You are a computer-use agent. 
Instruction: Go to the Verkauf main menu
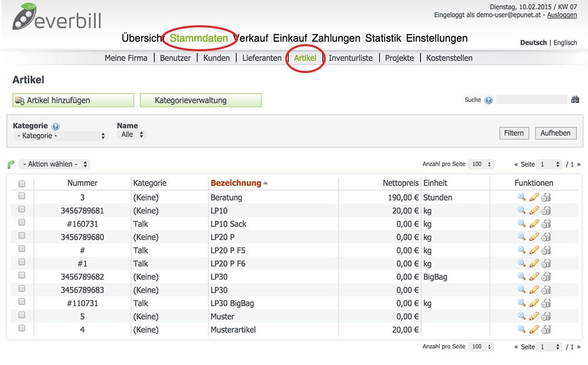click(251, 38)
